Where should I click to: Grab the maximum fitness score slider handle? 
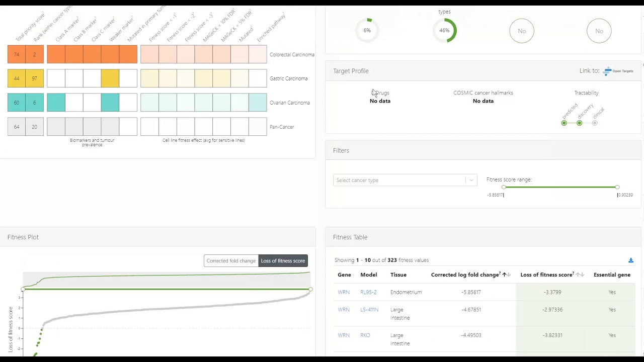click(617, 187)
